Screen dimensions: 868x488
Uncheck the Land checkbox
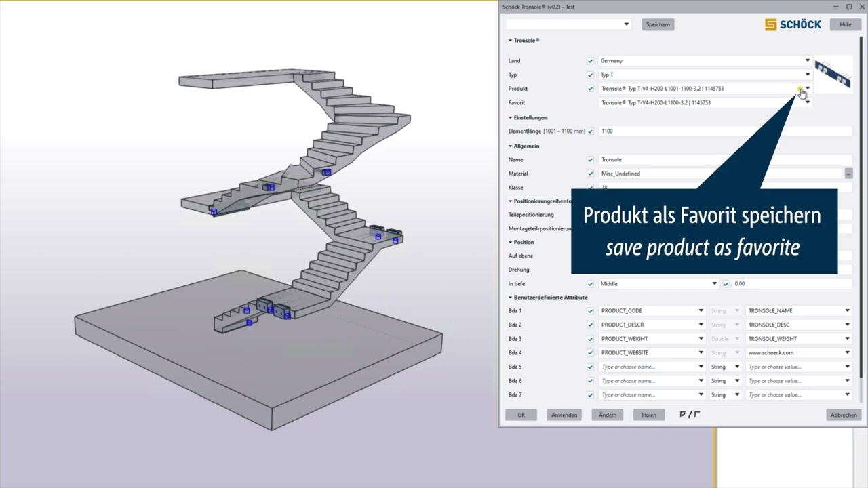coord(590,61)
